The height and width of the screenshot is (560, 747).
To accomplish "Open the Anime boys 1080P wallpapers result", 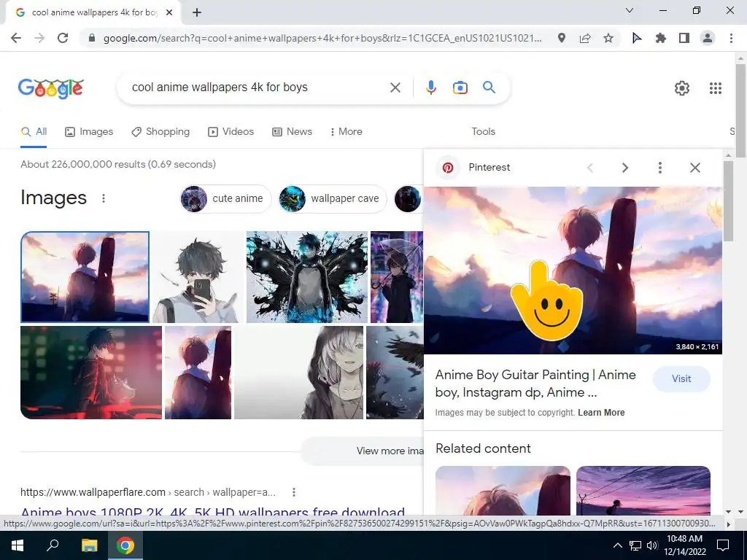I will pos(213,512).
